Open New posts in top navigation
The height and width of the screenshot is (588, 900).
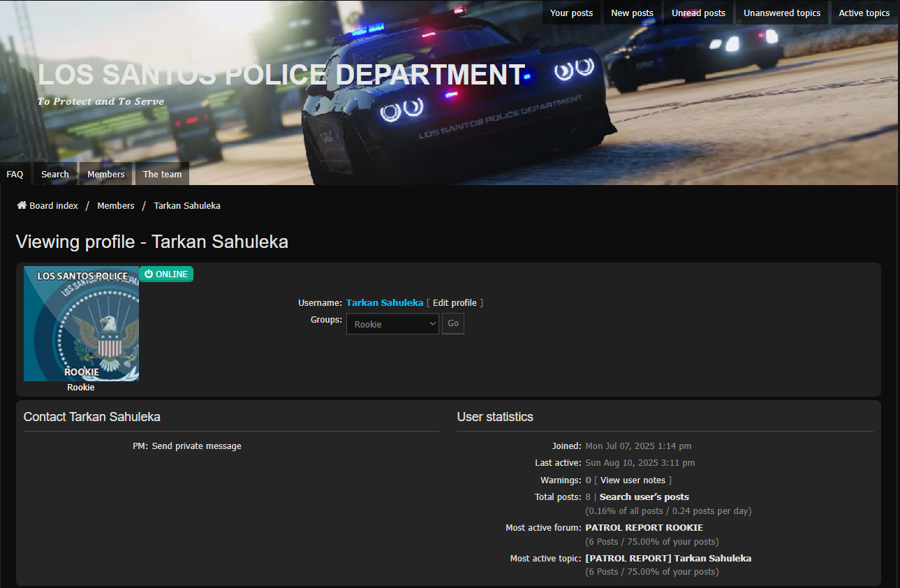632,13
